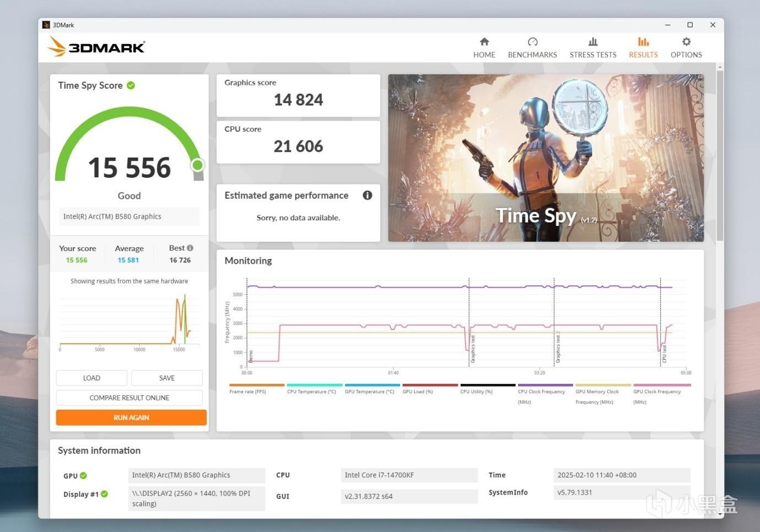
Task: Click the CPU field Intel Core i7-14700KF
Action: (409, 475)
